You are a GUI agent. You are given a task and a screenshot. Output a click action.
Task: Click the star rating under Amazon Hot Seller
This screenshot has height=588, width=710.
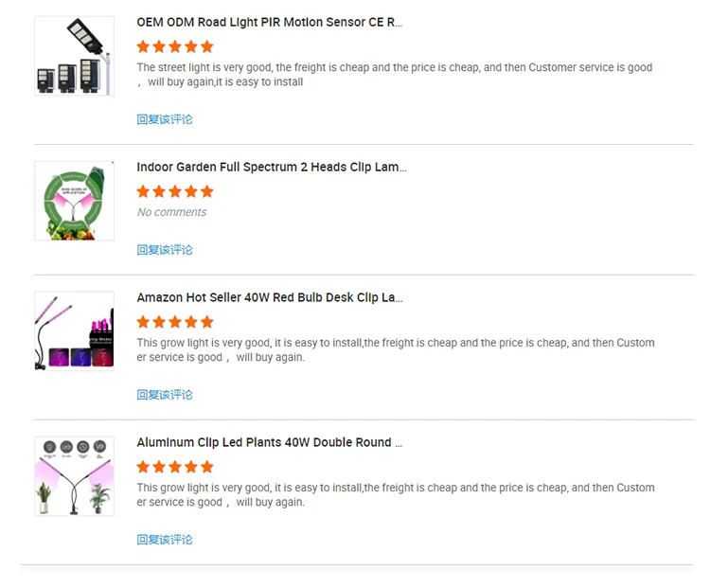point(175,322)
